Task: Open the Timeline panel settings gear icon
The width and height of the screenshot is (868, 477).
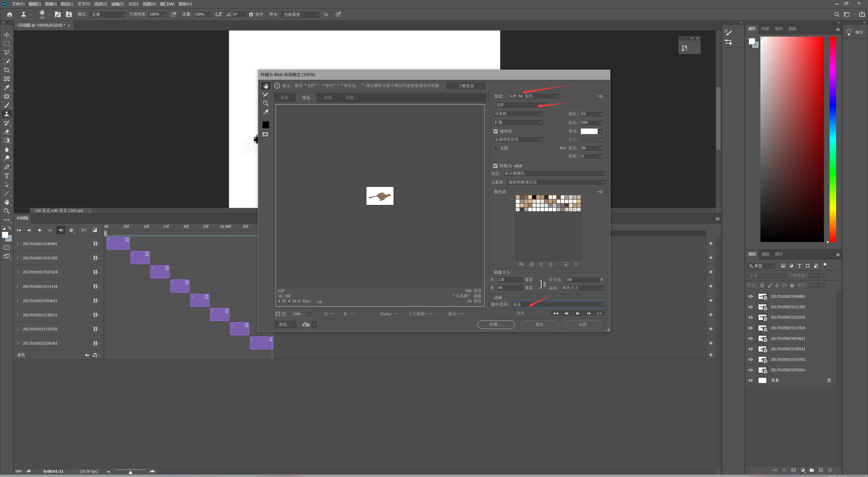Action: [x=71, y=230]
